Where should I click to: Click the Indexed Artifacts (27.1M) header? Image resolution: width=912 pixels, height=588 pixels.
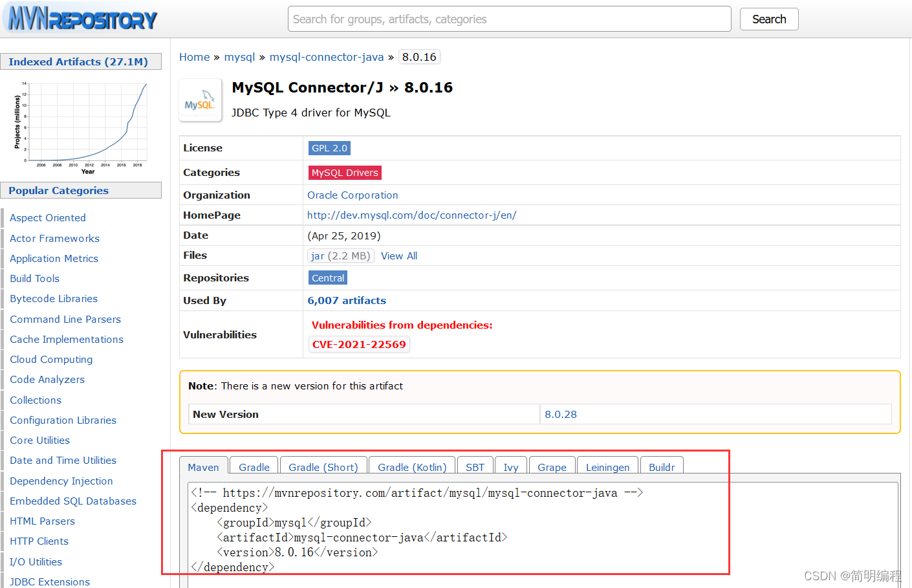pos(81,62)
